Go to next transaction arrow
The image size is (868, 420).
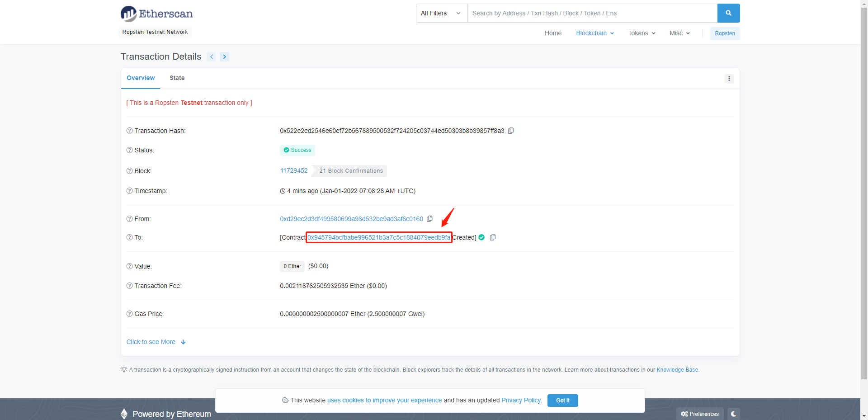pos(225,57)
